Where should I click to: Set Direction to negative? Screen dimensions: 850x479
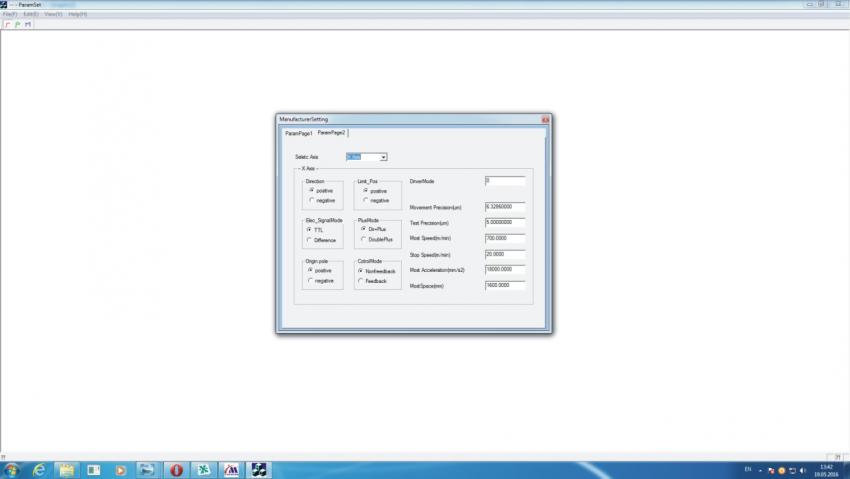[311, 201]
